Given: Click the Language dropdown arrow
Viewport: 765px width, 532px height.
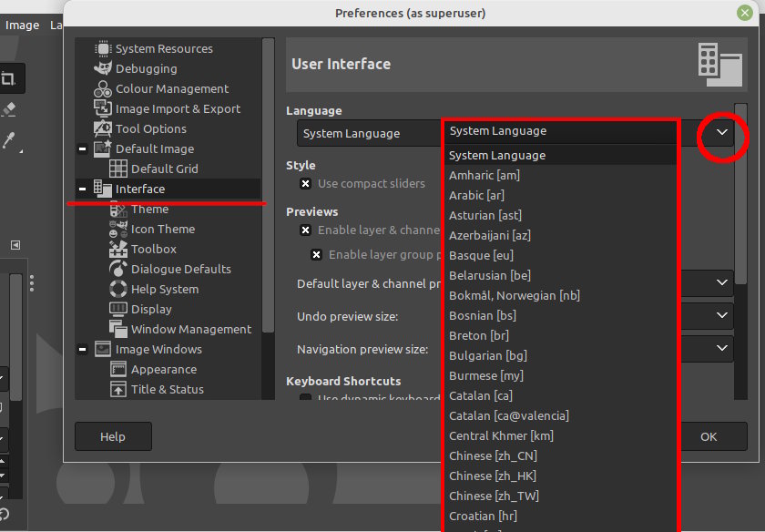Looking at the screenshot, I should (722, 134).
